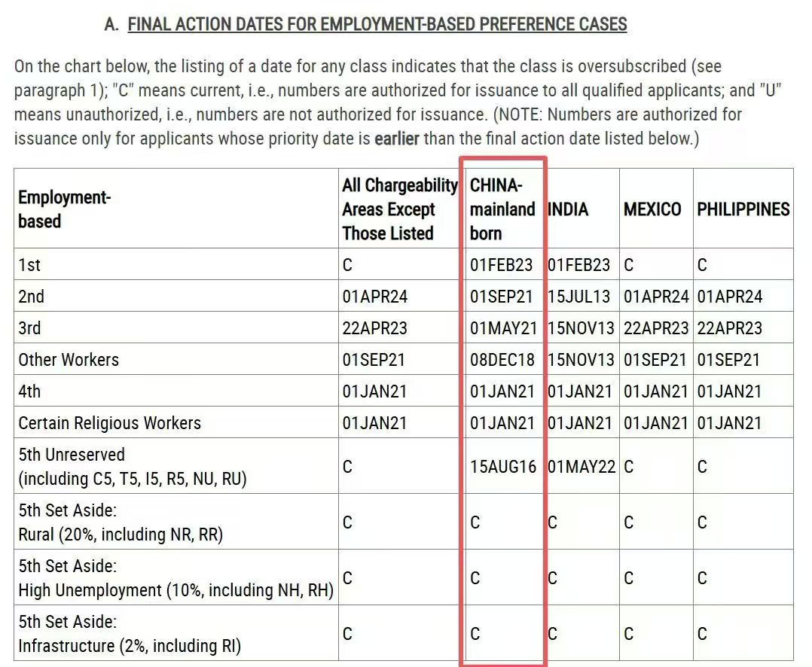The height and width of the screenshot is (667, 812).
Task: Click China's 3rd preference date 01MAY21
Action: (502, 328)
